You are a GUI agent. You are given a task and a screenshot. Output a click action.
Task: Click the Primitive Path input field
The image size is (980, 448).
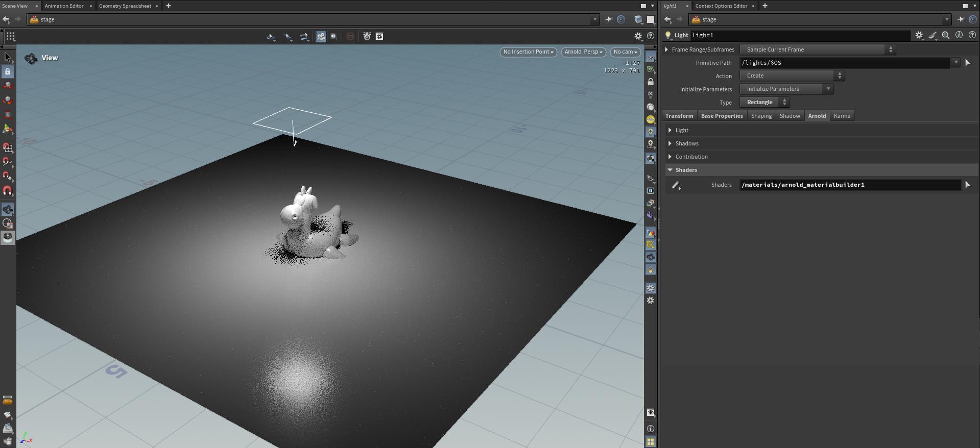pos(844,63)
